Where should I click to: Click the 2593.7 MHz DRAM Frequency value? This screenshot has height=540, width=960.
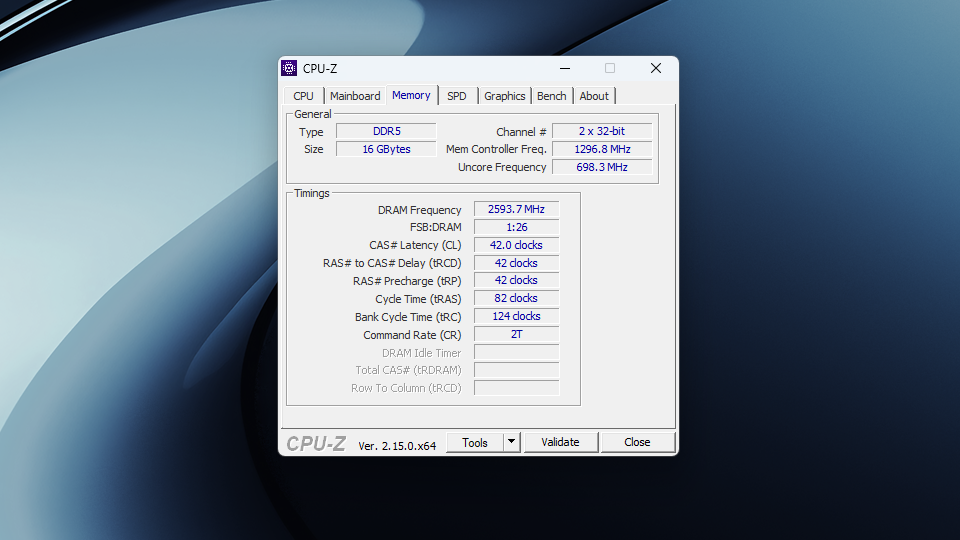(516, 209)
